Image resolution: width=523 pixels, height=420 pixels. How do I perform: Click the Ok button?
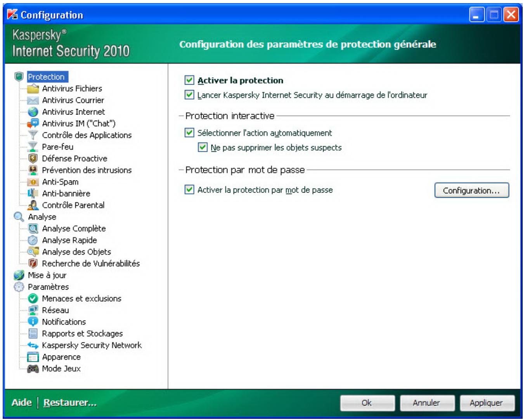(x=367, y=403)
